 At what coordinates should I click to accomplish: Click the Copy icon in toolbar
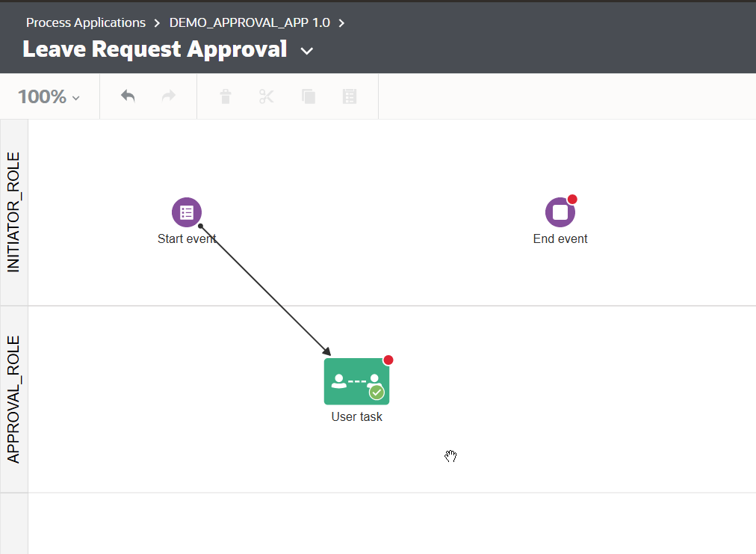pos(308,96)
